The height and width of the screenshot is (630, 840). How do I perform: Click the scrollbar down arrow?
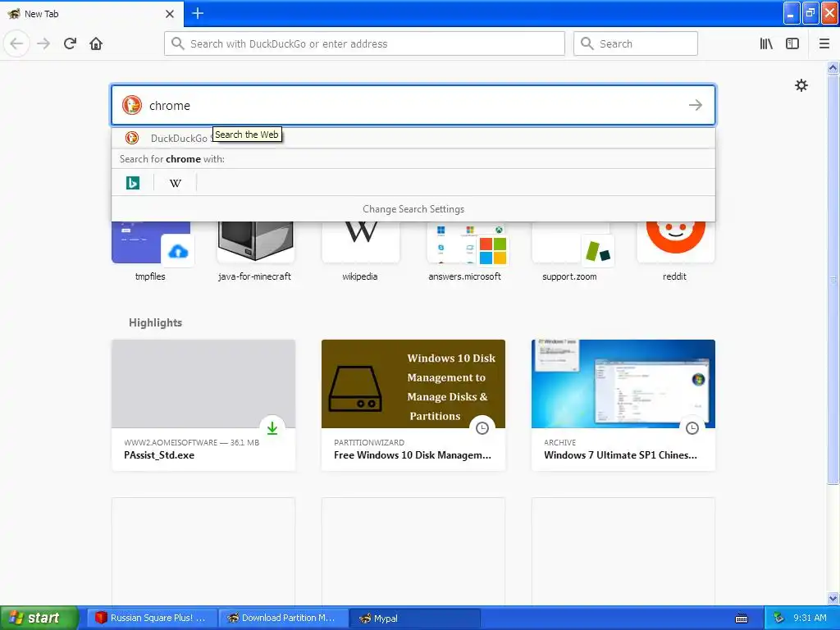click(x=833, y=598)
